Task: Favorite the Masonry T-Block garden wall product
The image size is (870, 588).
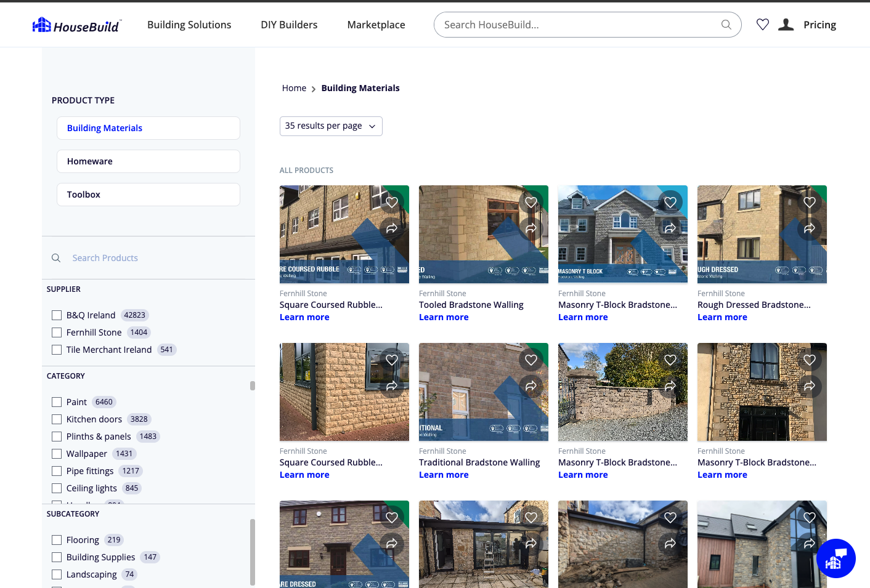Action: pos(670,360)
